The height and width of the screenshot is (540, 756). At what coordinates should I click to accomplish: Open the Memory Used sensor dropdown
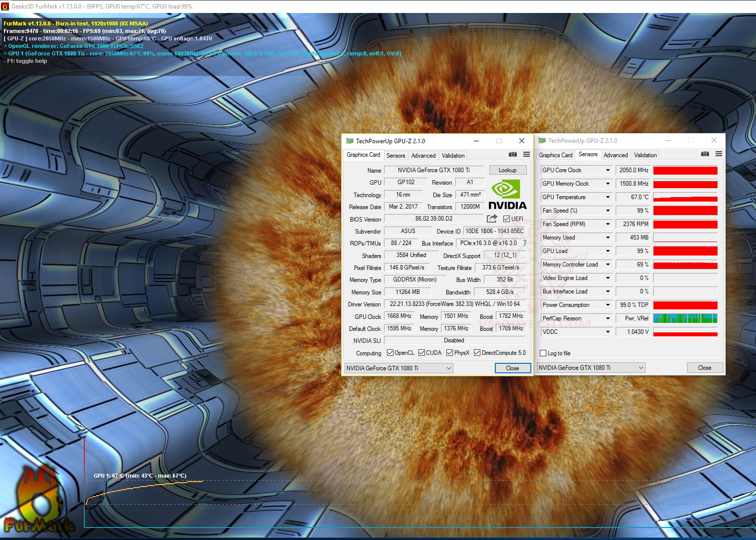pos(608,238)
